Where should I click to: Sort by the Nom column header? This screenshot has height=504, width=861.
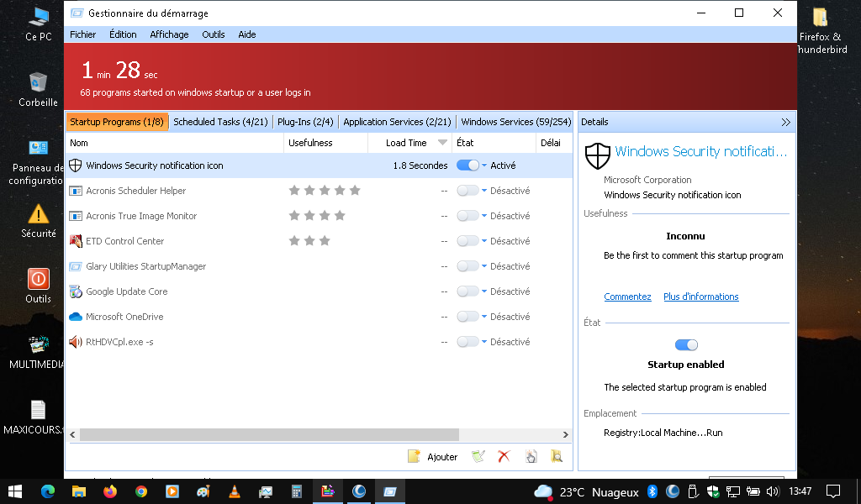tap(175, 143)
